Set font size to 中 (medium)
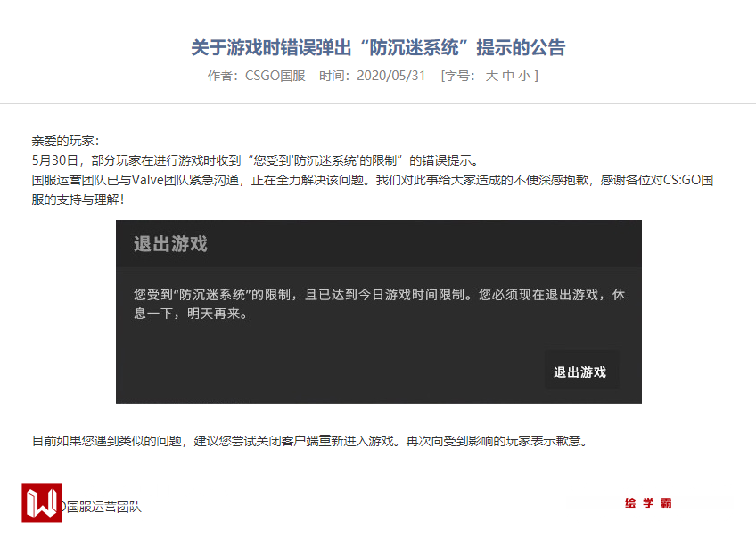This screenshot has width=756, height=538. click(x=508, y=76)
